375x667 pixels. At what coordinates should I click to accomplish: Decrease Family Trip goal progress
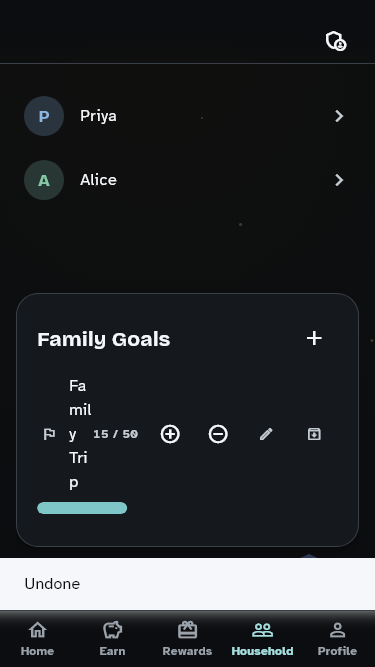[218, 434]
